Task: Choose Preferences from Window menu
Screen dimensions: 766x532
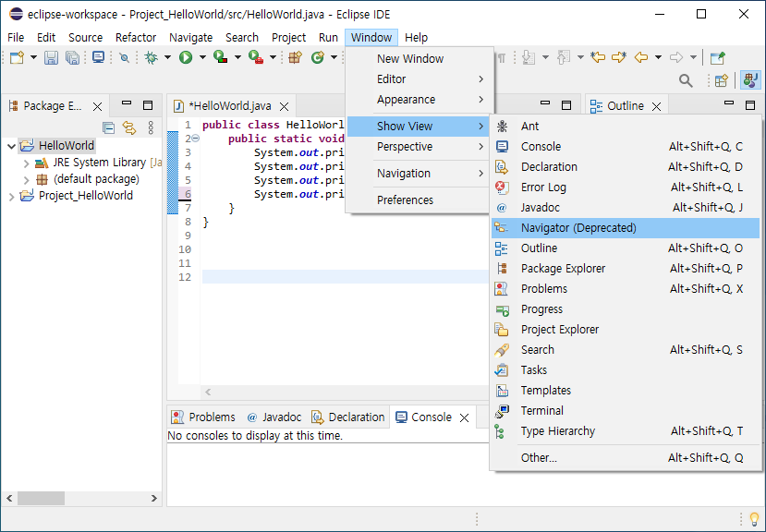Action: 419,199
